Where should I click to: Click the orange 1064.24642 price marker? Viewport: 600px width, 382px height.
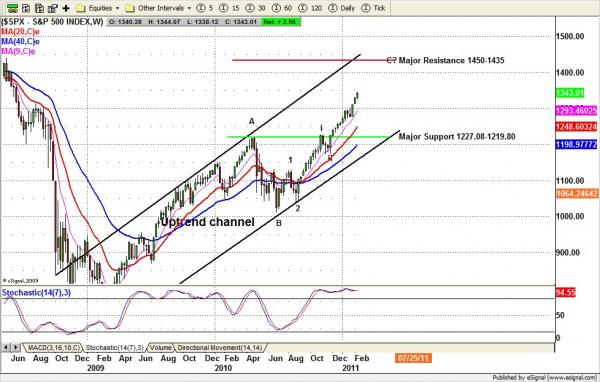[577, 193]
